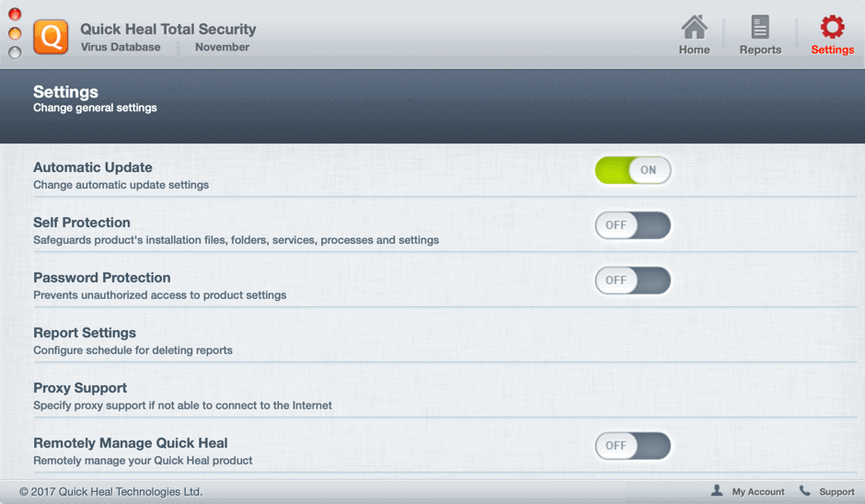
Task: Go to the Home tab label
Action: coord(694,50)
